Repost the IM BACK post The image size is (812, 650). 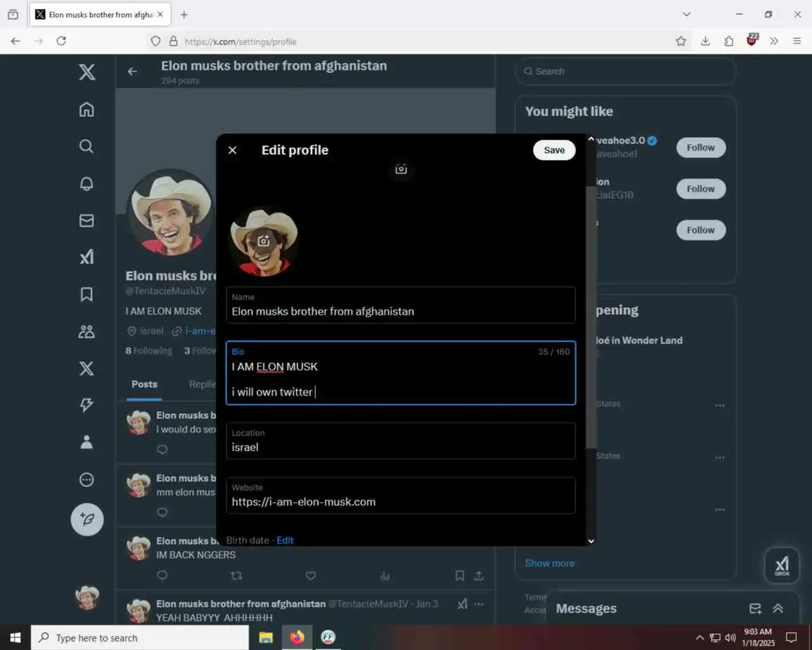(x=237, y=576)
